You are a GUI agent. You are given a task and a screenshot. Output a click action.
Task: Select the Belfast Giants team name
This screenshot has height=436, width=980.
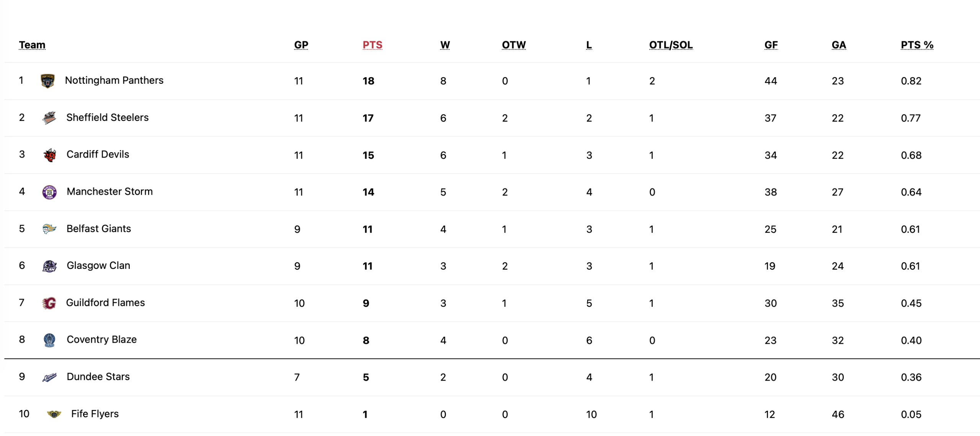[x=99, y=229]
